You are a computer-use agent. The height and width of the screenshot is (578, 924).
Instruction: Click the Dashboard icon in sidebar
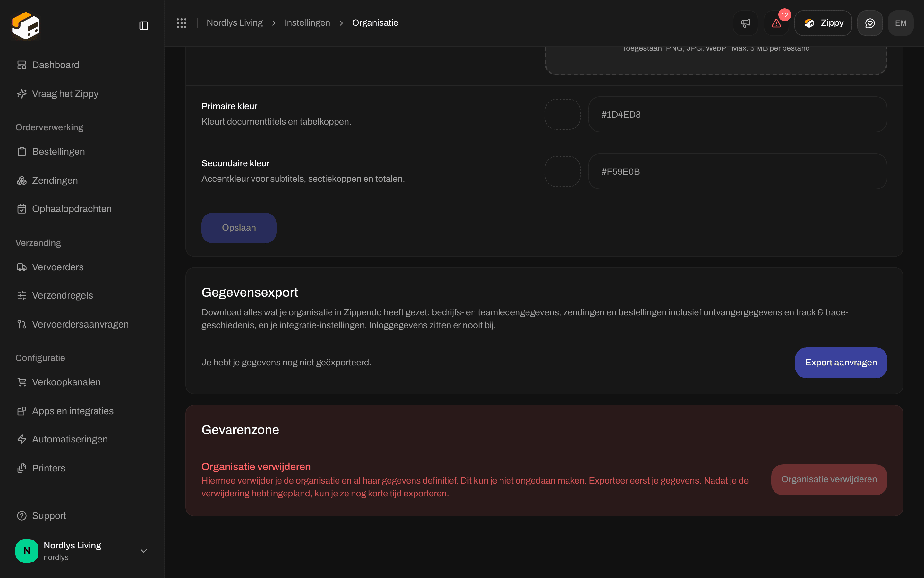pos(22,65)
